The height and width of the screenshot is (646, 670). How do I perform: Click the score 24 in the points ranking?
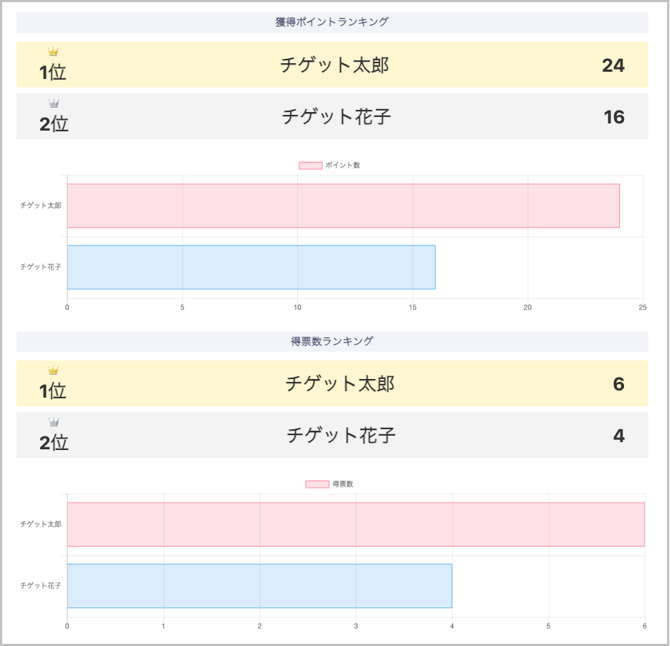pos(613,66)
